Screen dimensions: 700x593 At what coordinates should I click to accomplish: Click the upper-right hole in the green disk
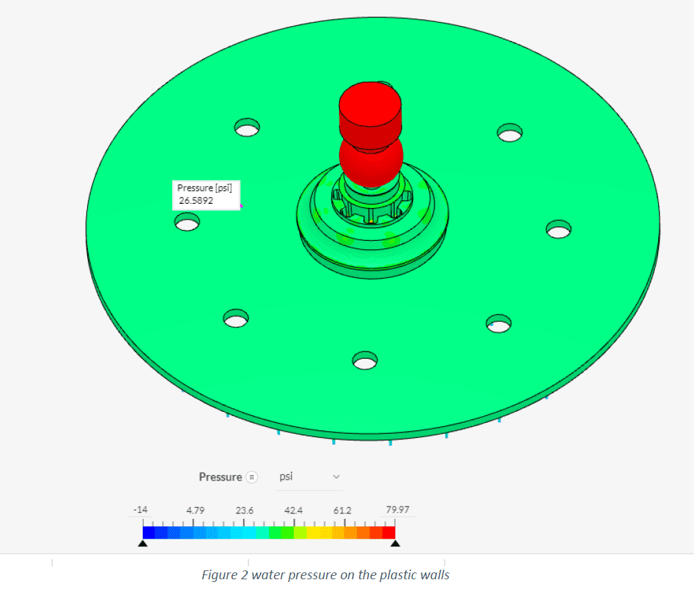point(510,132)
